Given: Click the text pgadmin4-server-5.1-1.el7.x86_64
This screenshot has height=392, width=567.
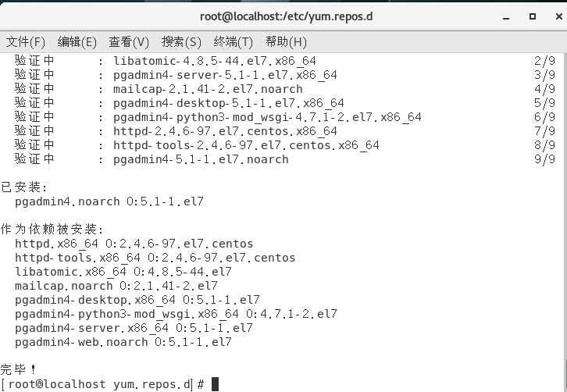Looking at the screenshot, I should [225, 75].
